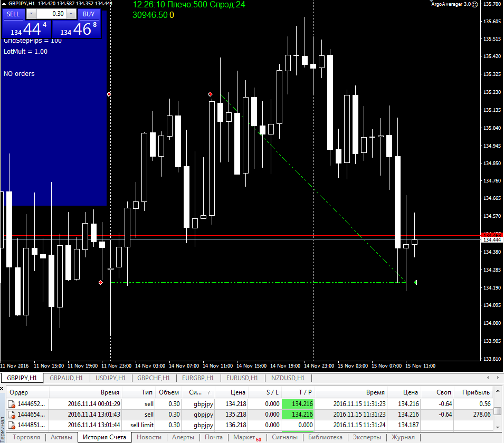Sort by S / L column header
Viewport: 504px width, 443px height.
click(265, 392)
